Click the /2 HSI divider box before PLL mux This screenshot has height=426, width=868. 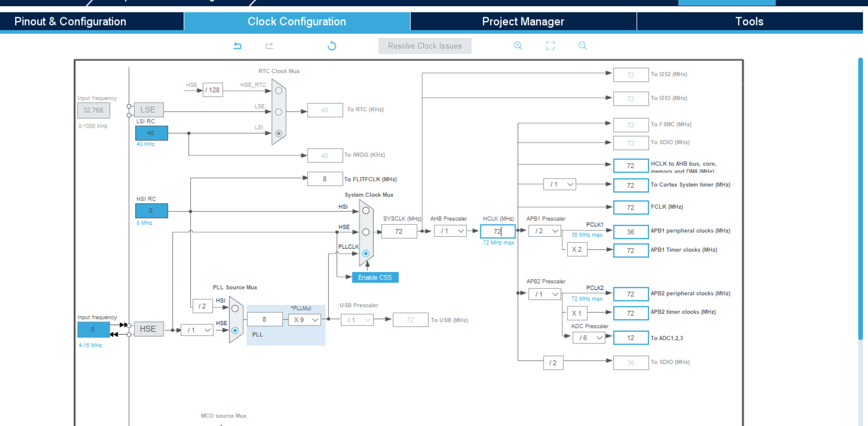203,306
